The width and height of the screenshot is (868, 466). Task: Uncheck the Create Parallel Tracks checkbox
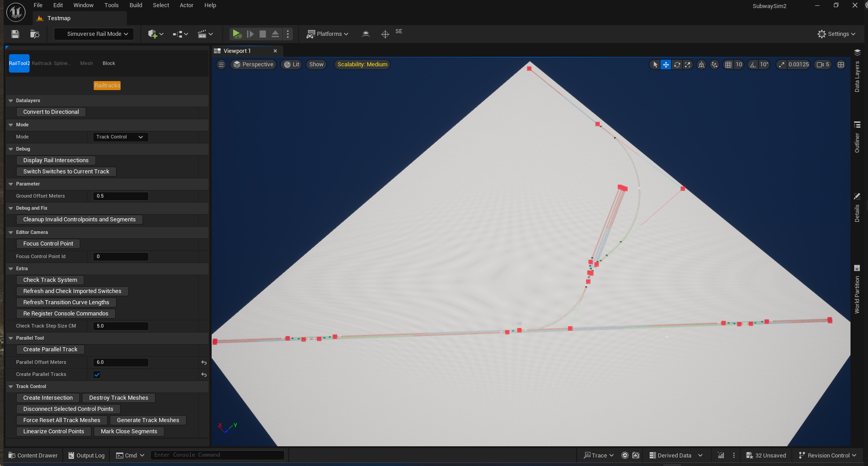(97, 375)
